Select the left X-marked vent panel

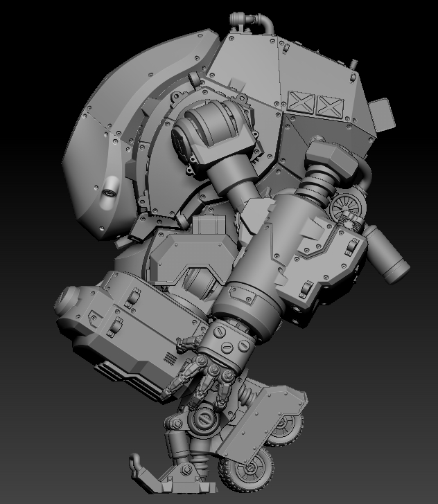point(300,104)
